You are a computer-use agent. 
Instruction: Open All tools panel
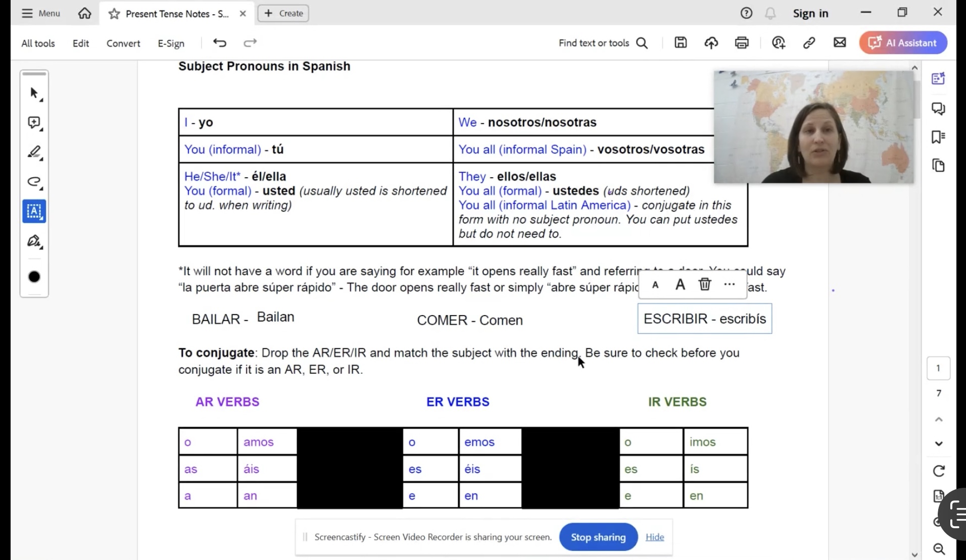click(x=38, y=43)
